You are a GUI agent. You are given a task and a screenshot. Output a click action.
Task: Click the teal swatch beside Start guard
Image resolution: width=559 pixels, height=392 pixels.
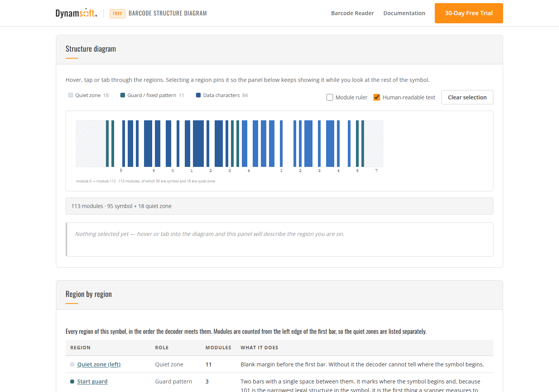[72, 382]
